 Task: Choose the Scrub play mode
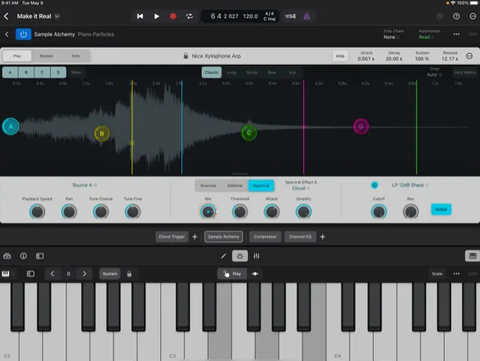point(252,72)
